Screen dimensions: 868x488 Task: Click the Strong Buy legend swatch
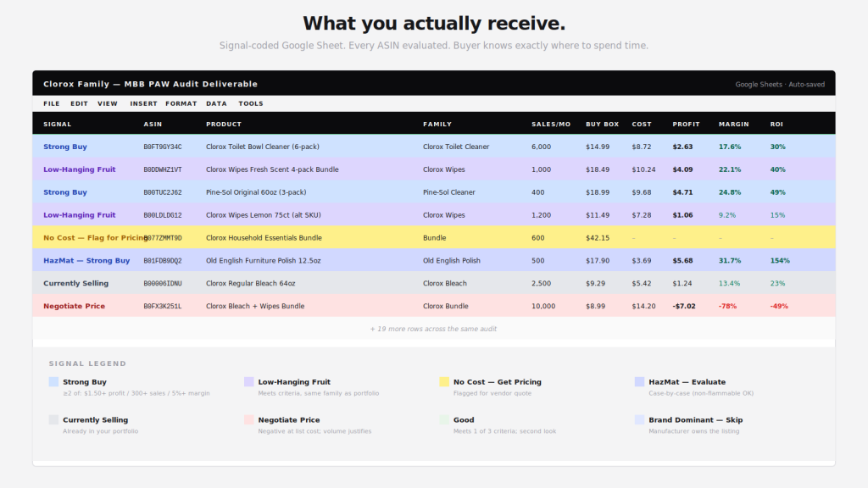point(53,382)
